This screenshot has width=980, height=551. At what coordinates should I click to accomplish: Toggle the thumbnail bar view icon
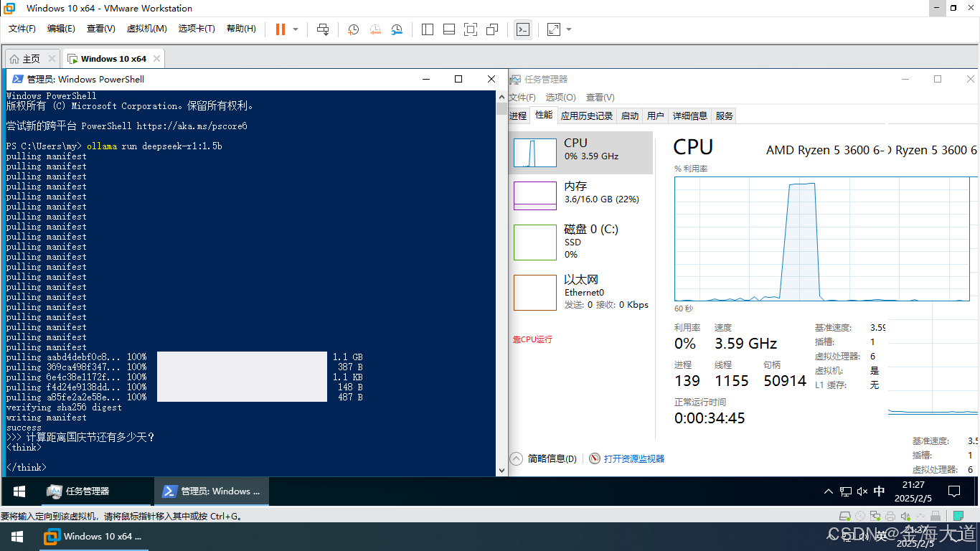coord(449,29)
